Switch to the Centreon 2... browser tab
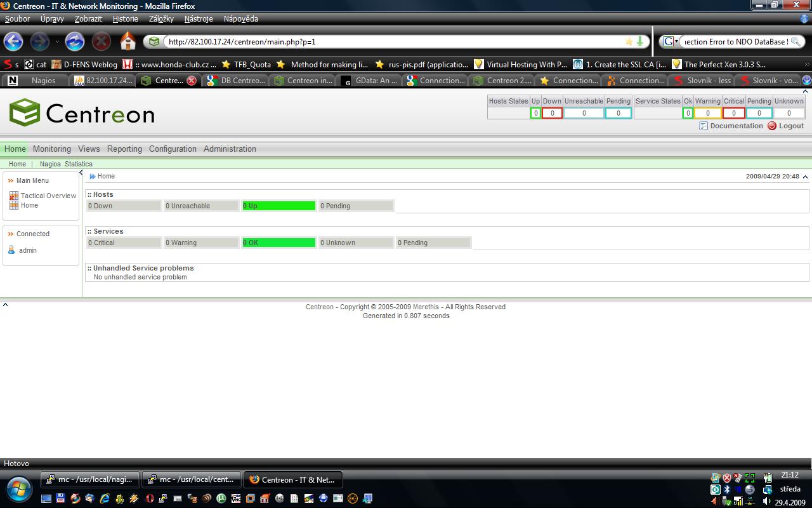Image resolution: width=812 pixels, height=508 pixels. tap(502, 81)
